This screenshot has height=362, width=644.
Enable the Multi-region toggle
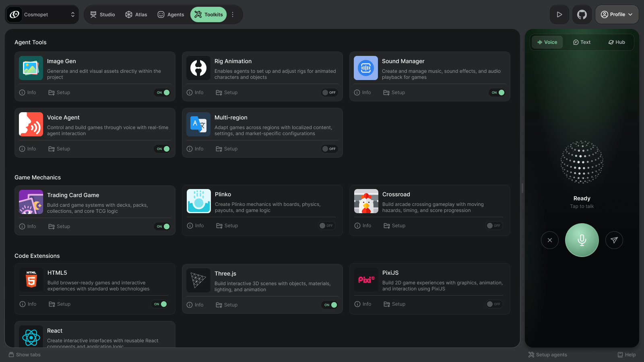click(330, 149)
